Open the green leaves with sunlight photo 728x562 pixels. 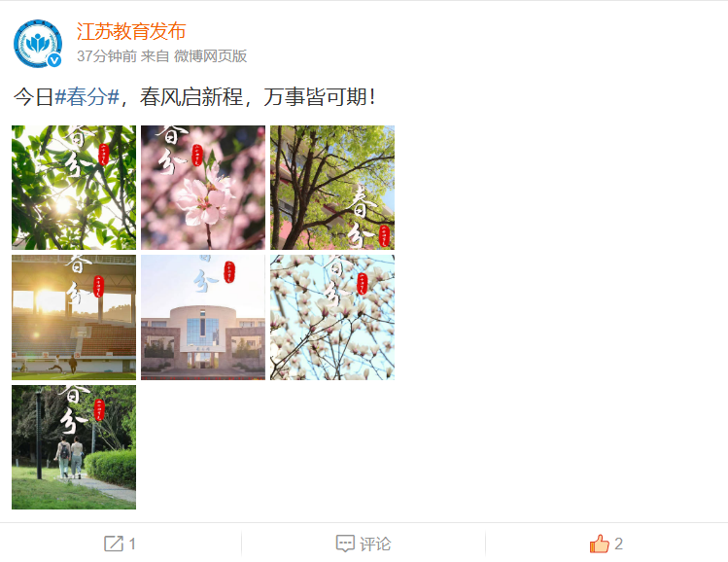(x=74, y=188)
